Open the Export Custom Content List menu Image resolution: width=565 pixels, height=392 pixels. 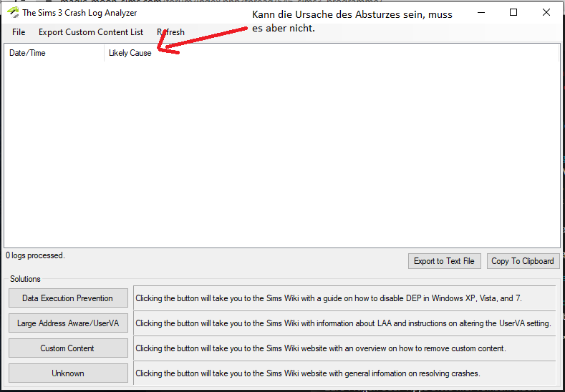[91, 32]
